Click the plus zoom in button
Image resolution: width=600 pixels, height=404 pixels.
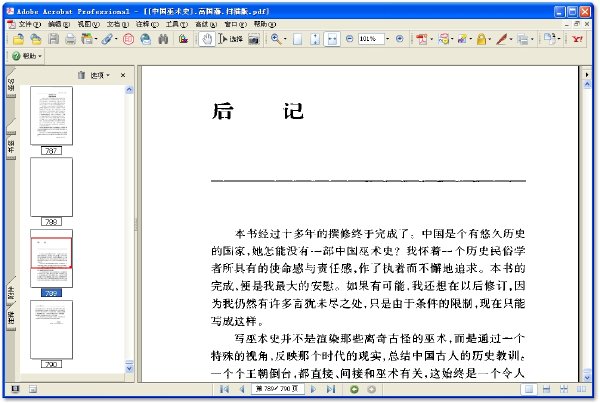click(x=399, y=39)
